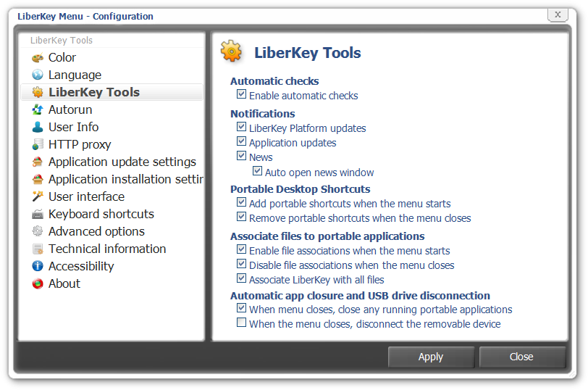588x390 pixels.
Task: Click the Keyboard shortcuts icon
Action: 38,215
